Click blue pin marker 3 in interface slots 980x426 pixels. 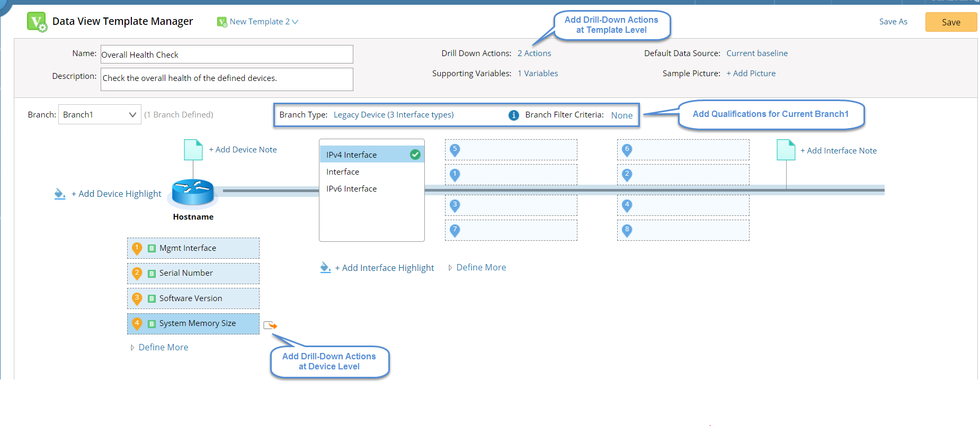click(x=455, y=205)
